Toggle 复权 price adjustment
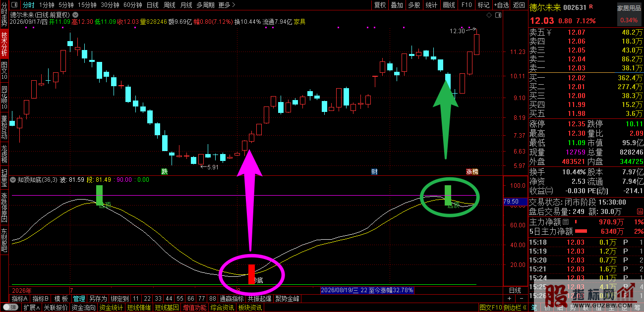Viewport: 644px width, 312px height. coord(380,5)
